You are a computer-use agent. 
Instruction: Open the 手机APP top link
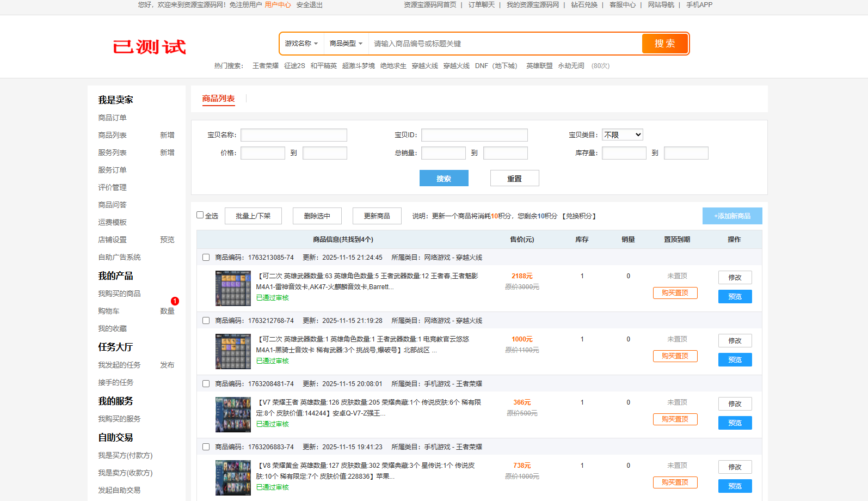(699, 5)
